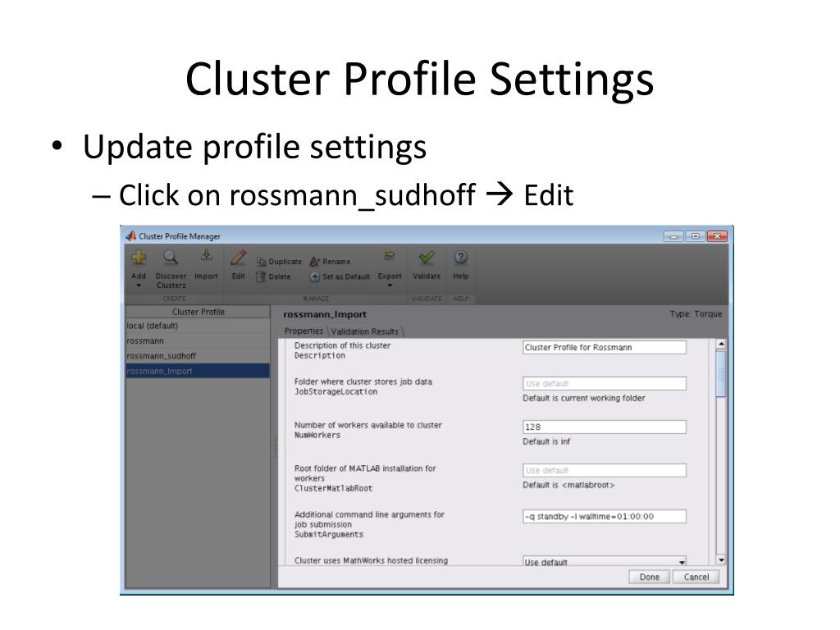The height and width of the screenshot is (630, 840).
Task: Click 'Default is <matlabroot>' text
Action: pyautogui.click(x=568, y=485)
